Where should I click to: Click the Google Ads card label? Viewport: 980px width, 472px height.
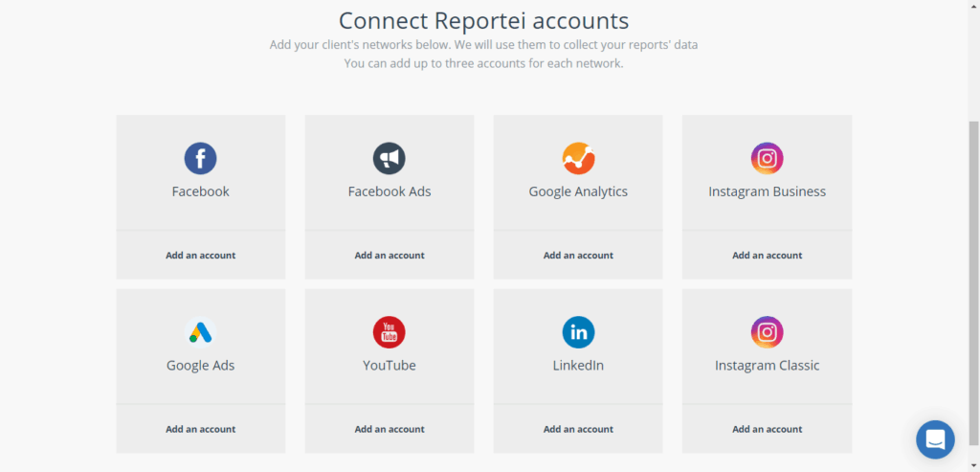pyautogui.click(x=201, y=365)
